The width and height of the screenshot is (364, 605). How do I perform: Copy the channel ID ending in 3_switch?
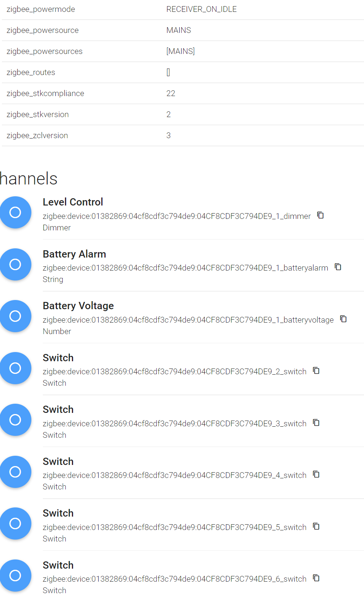(316, 423)
